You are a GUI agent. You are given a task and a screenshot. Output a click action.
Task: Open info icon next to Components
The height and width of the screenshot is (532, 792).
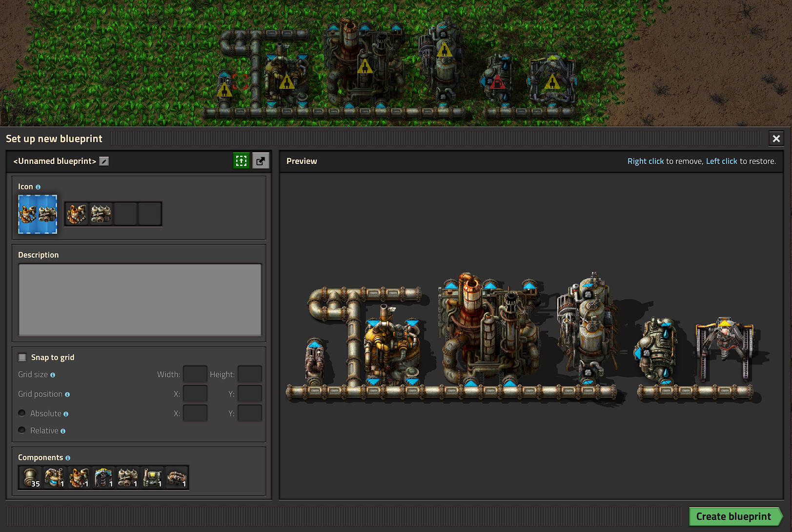click(68, 458)
